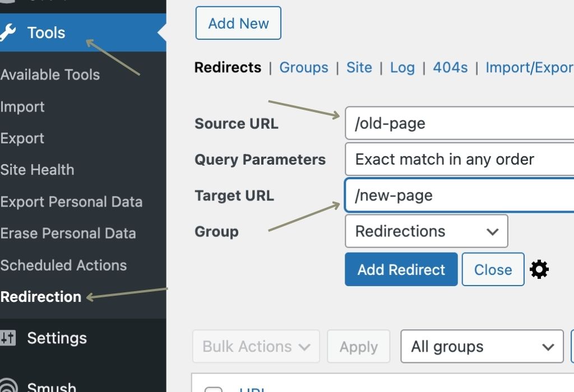Click the Apply button near Bulk Actions

point(359,347)
